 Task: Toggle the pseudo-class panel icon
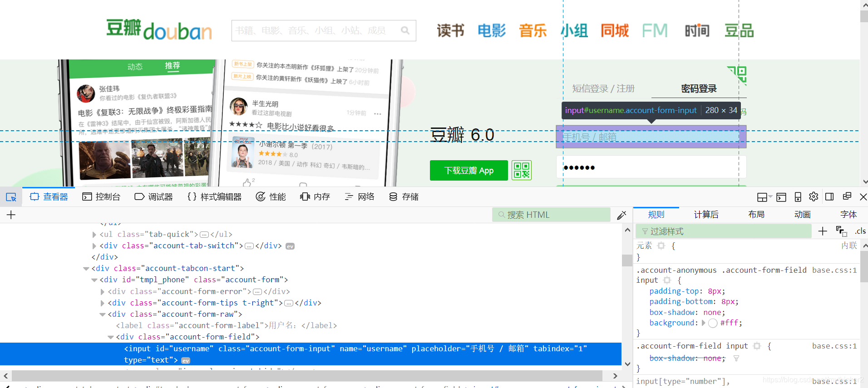841,231
